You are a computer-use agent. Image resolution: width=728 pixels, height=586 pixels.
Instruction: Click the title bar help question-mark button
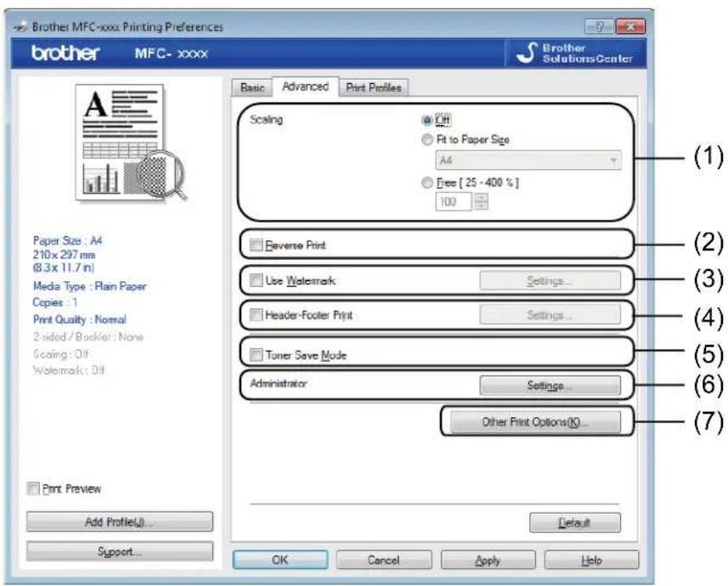pyautogui.click(x=600, y=26)
